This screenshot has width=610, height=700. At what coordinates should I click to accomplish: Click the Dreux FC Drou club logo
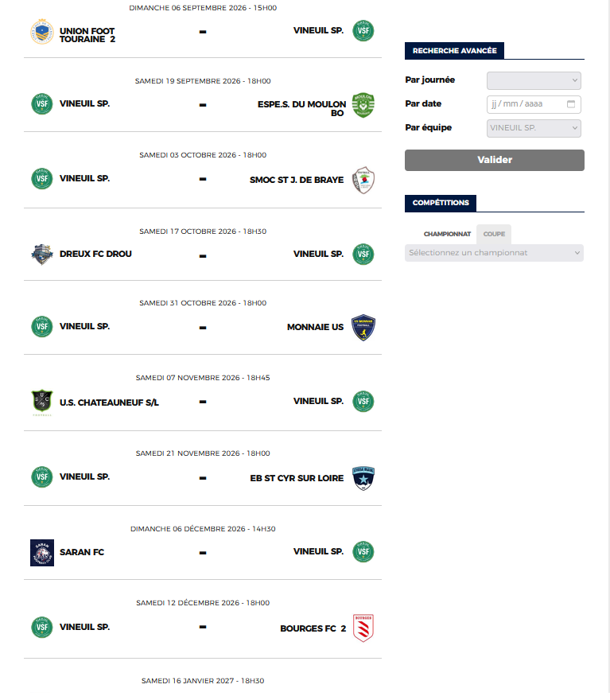coord(42,255)
